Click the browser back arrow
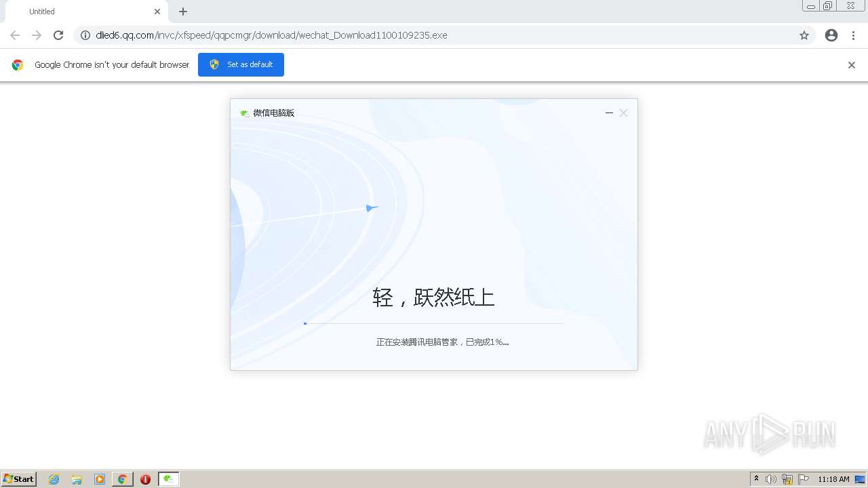 15,35
